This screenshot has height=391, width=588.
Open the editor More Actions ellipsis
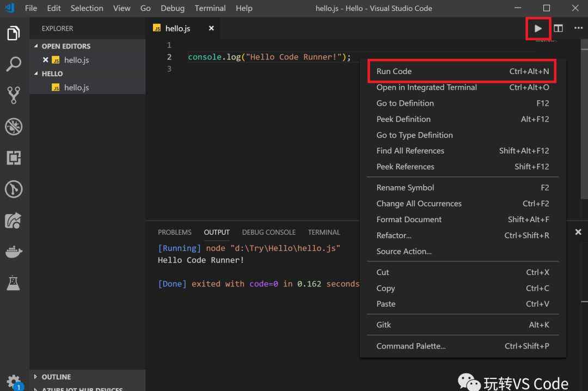click(x=578, y=28)
